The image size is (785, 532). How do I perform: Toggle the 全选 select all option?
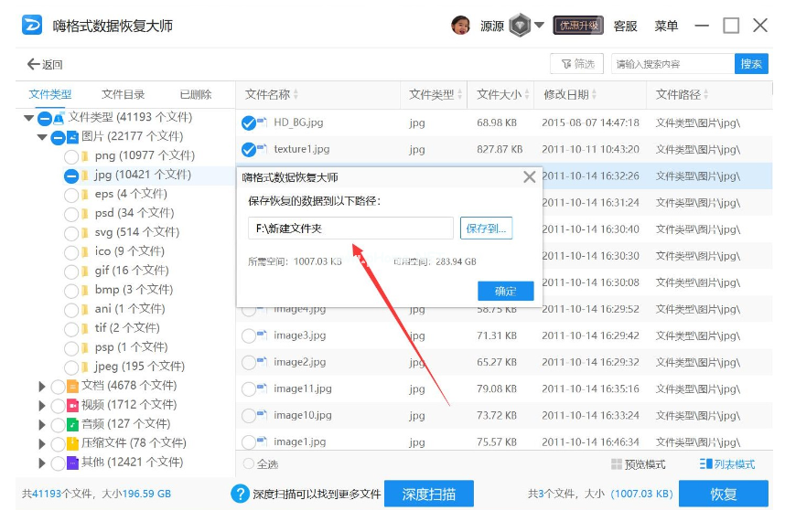[x=249, y=464]
